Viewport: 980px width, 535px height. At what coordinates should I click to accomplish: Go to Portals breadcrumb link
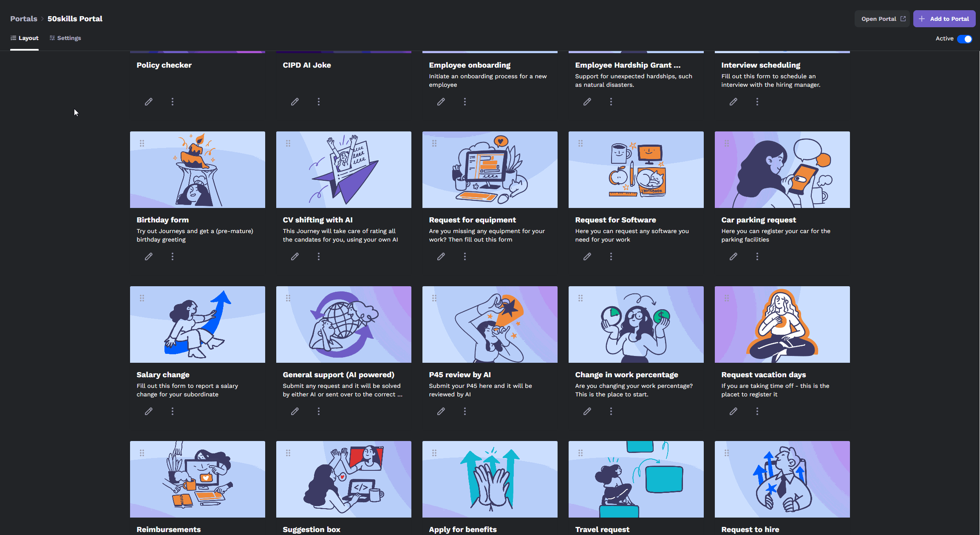[x=23, y=19]
